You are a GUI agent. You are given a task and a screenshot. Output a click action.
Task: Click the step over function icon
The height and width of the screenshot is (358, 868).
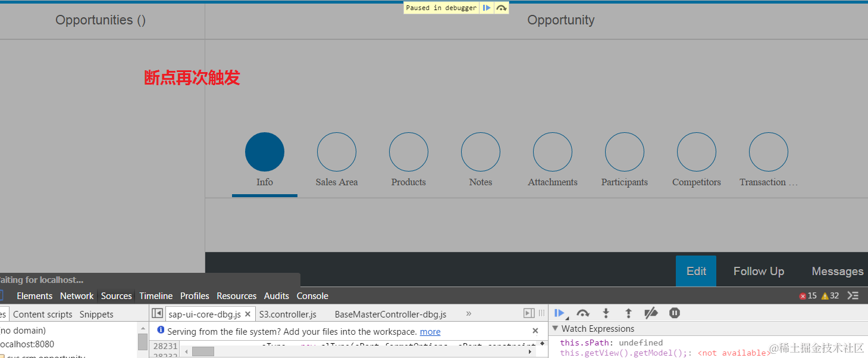point(583,313)
